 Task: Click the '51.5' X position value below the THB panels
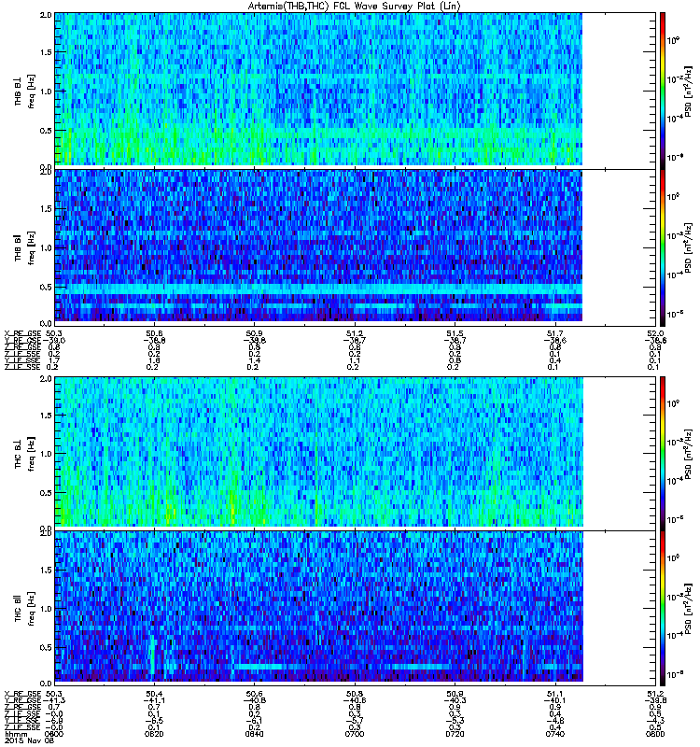[x=455, y=333]
